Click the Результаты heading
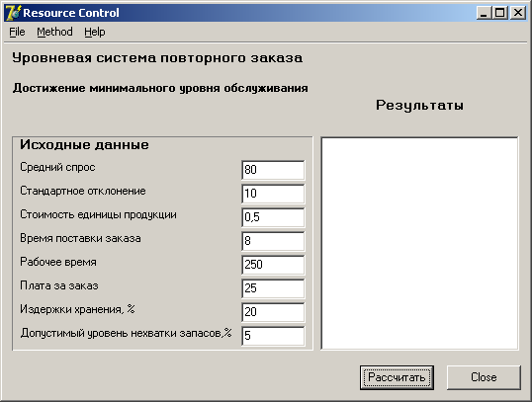This screenshot has height=402, width=532. tap(419, 106)
